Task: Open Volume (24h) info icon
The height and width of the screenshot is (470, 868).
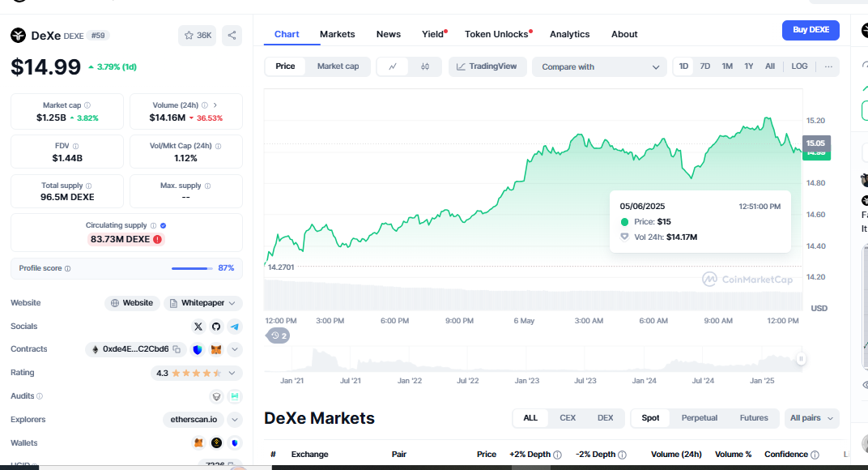Action: 205,105
